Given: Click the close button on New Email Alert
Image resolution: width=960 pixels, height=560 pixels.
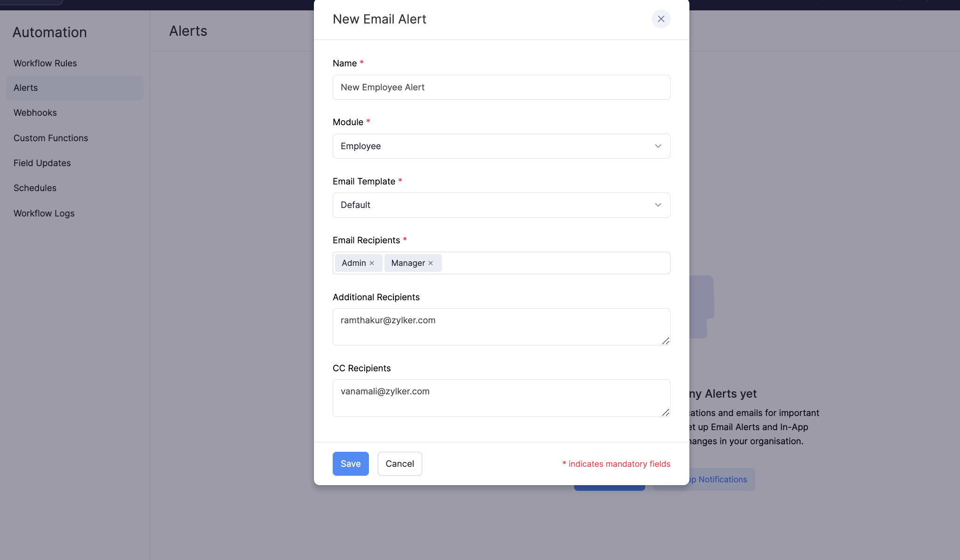Looking at the screenshot, I should coord(661,18).
